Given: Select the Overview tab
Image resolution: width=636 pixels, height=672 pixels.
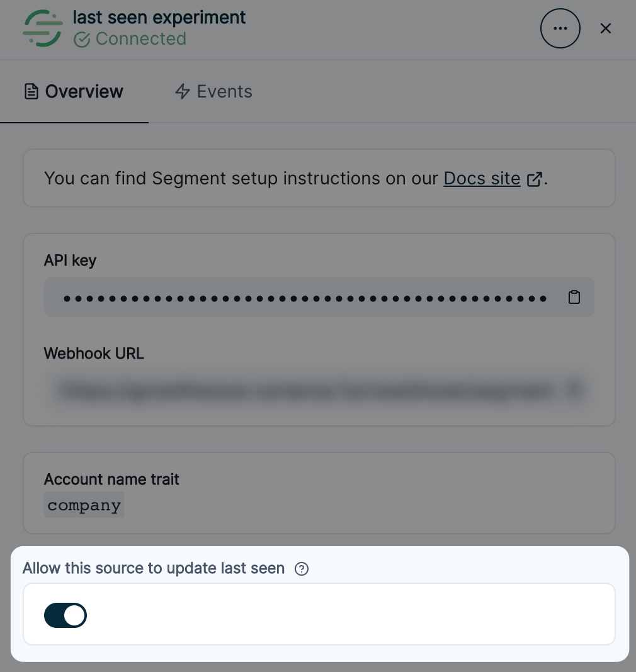Looking at the screenshot, I should coord(74,92).
